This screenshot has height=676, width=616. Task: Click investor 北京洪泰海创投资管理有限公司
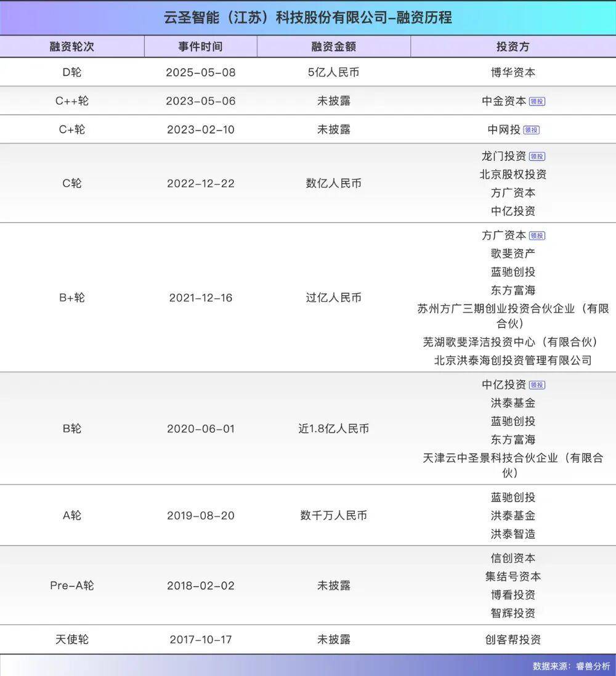click(513, 360)
